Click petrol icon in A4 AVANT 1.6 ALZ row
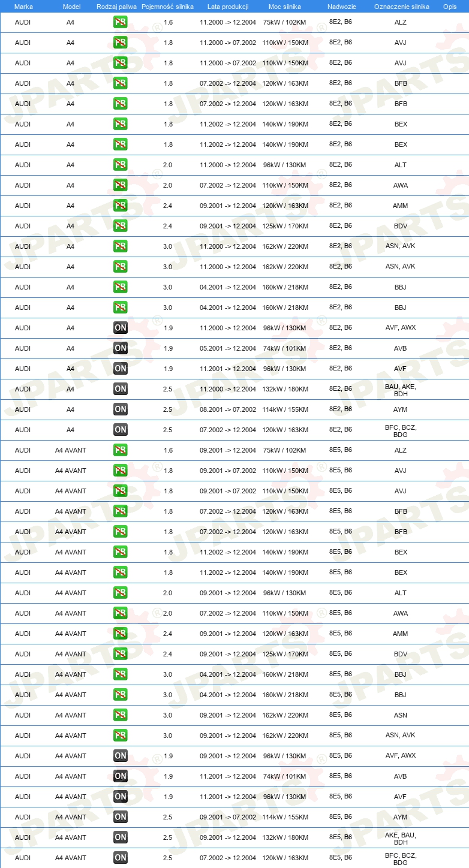Screen dimensions: 469x868 click(121, 450)
